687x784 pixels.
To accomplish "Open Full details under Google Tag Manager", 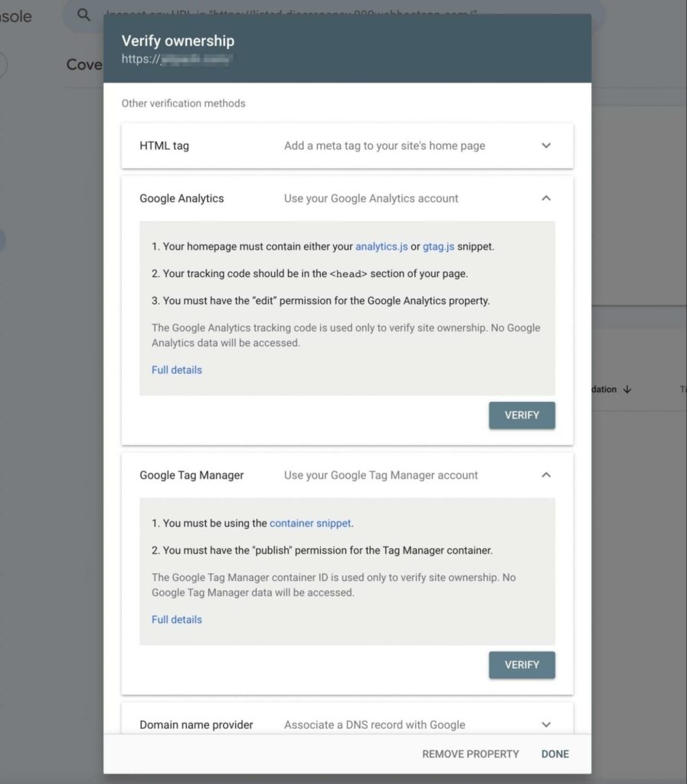I will click(177, 619).
